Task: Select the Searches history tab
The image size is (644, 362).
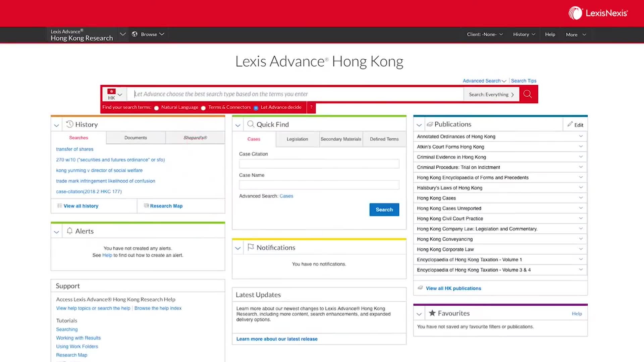Action: point(78,138)
